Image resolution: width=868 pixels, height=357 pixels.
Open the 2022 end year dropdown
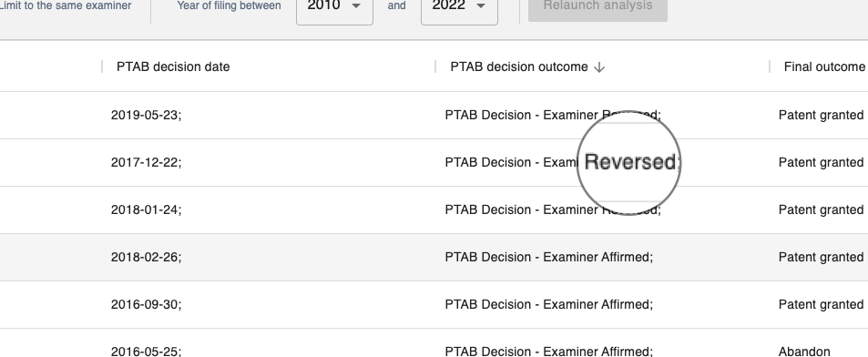coord(459,8)
